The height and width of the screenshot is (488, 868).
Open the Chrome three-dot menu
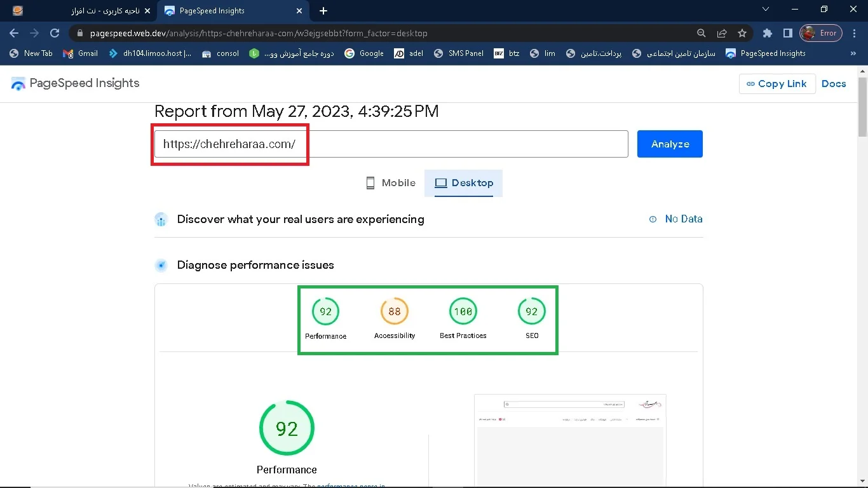(x=854, y=33)
